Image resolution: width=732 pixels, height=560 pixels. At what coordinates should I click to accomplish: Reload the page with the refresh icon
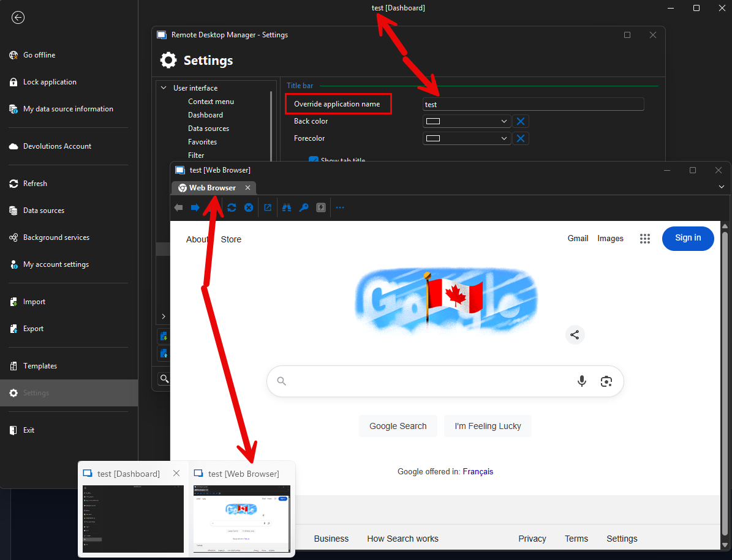coord(232,208)
